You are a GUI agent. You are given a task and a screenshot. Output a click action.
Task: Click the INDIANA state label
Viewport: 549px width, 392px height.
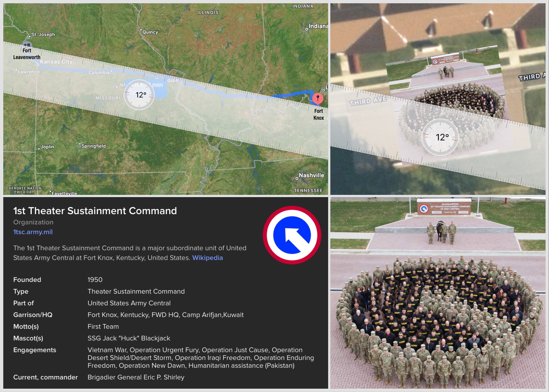click(x=303, y=6)
